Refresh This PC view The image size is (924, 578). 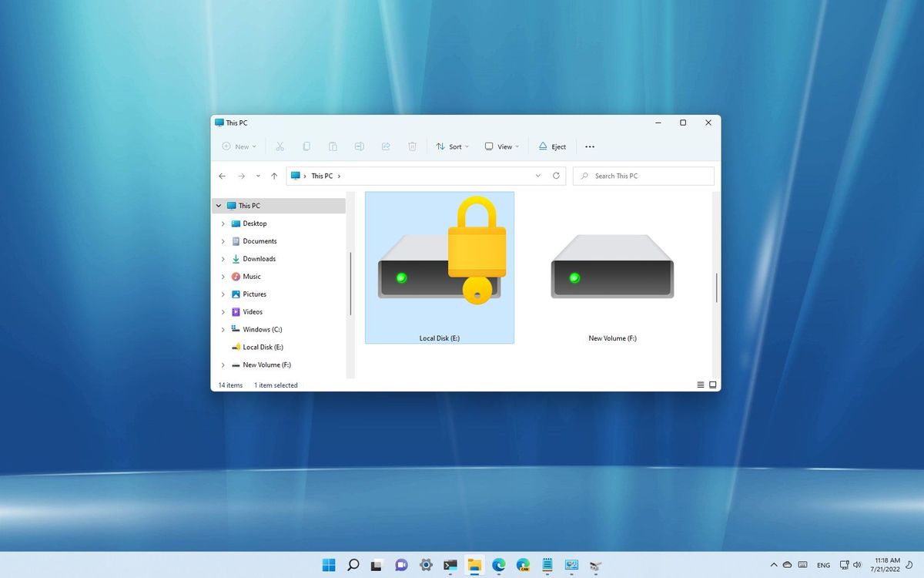pyautogui.click(x=556, y=176)
